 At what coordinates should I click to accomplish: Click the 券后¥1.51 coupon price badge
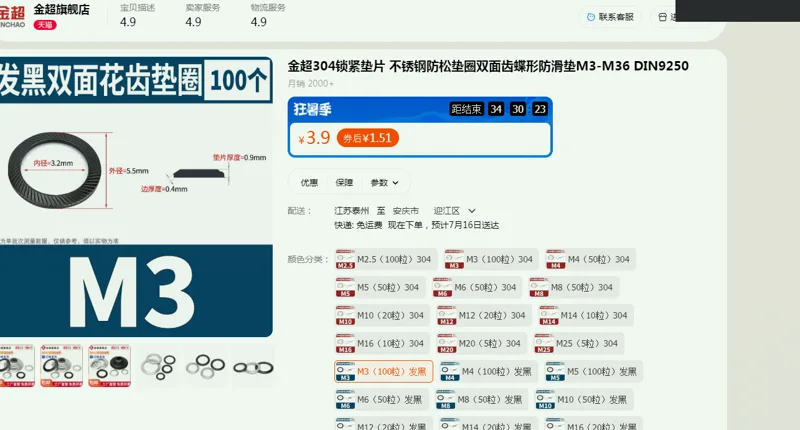(x=367, y=138)
